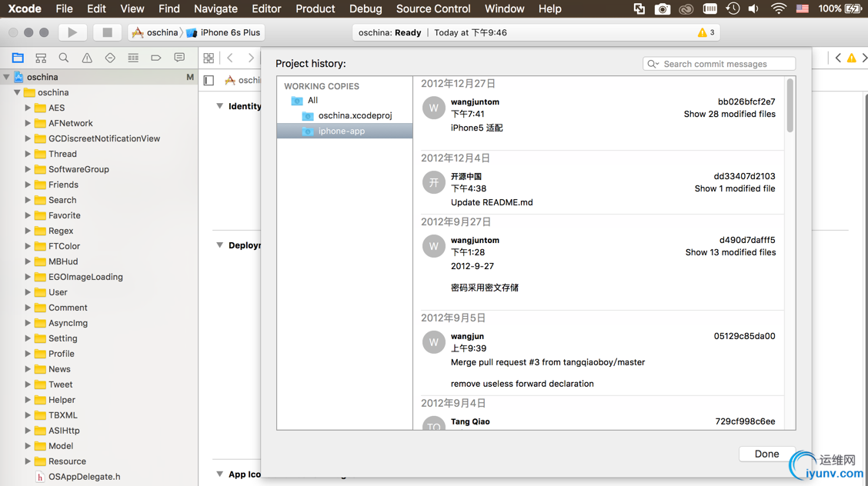This screenshot has width=868, height=486.
Task: Click the related items grid icon
Action: [x=209, y=58]
